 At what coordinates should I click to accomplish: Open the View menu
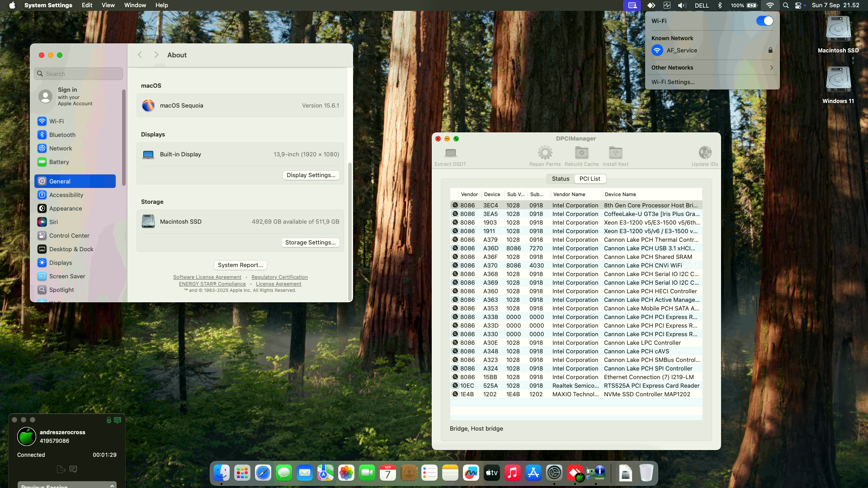point(108,5)
